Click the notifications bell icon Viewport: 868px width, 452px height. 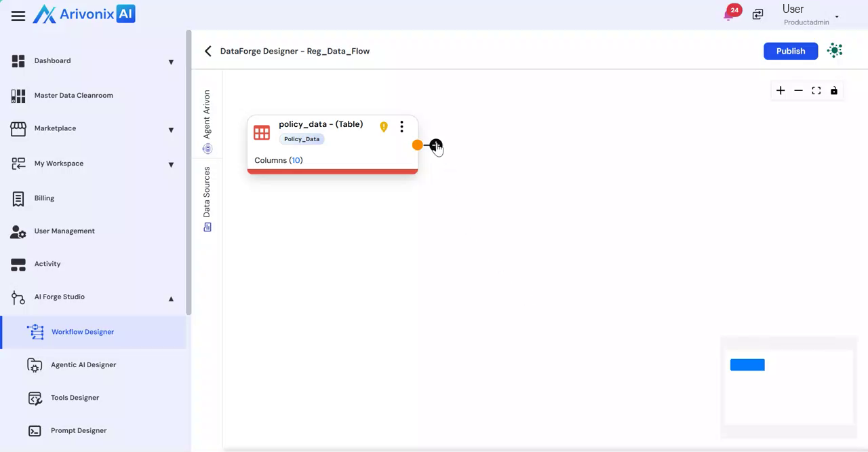pos(729,15)
